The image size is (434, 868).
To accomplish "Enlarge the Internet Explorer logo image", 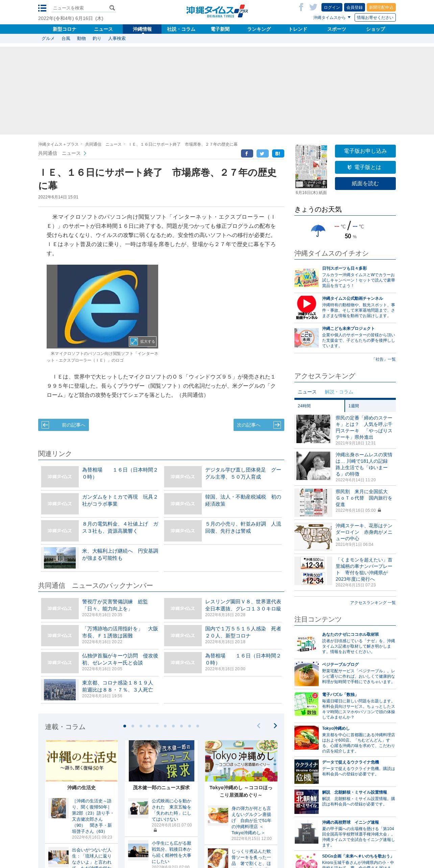I will click(143, 341).
